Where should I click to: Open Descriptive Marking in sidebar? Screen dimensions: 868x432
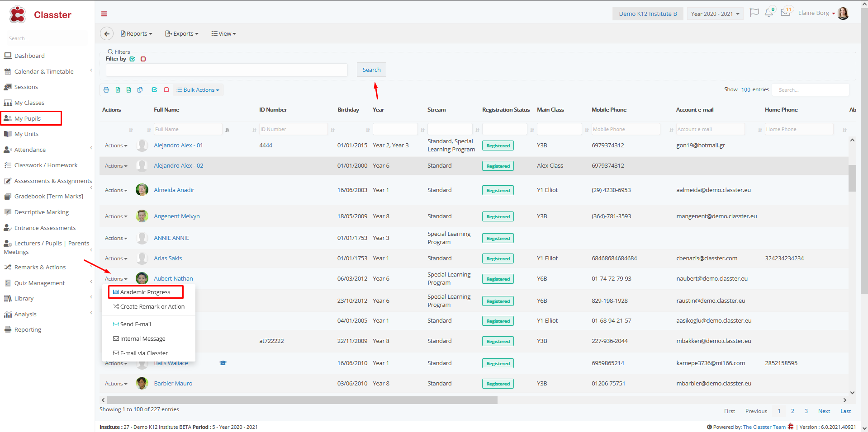coord(36,212)
